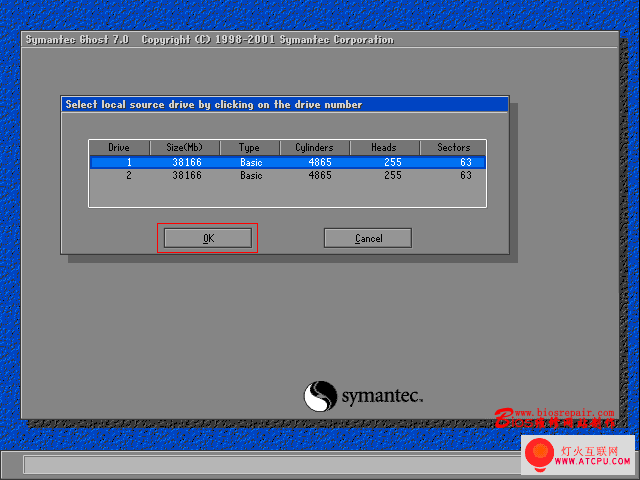Screen dimensions: 640x480
Task: Click the Cylinders column header
Action: (x=314, y=147)
